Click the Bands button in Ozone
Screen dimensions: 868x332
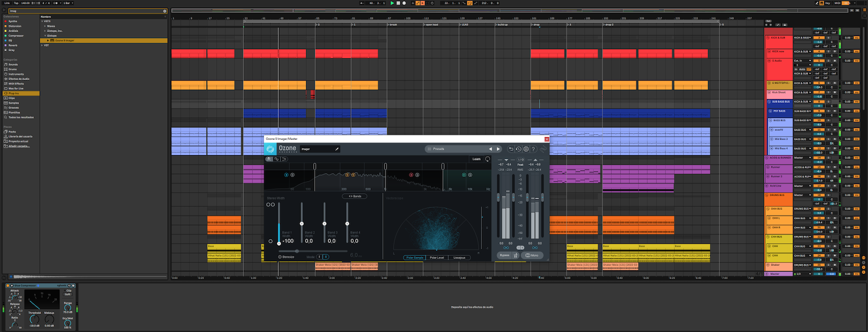pos(355,196)
